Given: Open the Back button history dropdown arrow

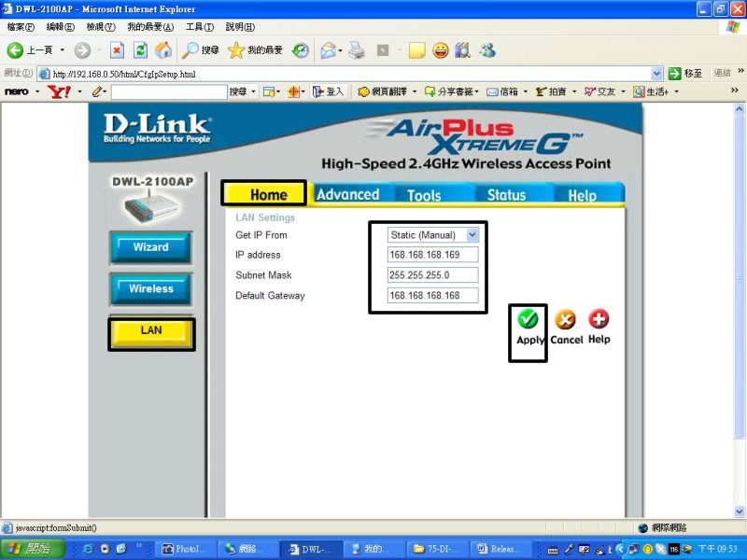Looking at the screenshot, I should tap(63, 50).
